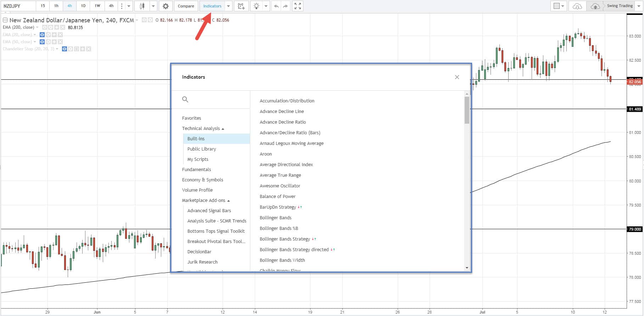Toggle visibility of EMA (50, close)
Screen dimensions: 644x316
pos(42,42)
